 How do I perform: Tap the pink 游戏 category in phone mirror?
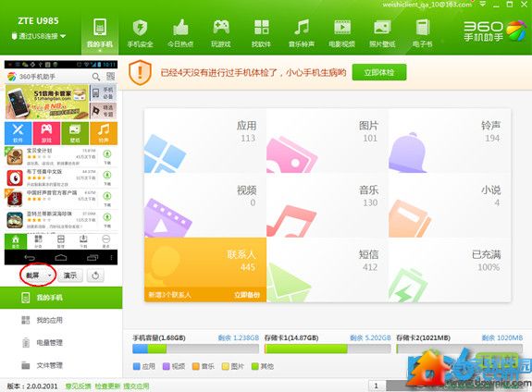pyautogui.click(x=46, y=133)
